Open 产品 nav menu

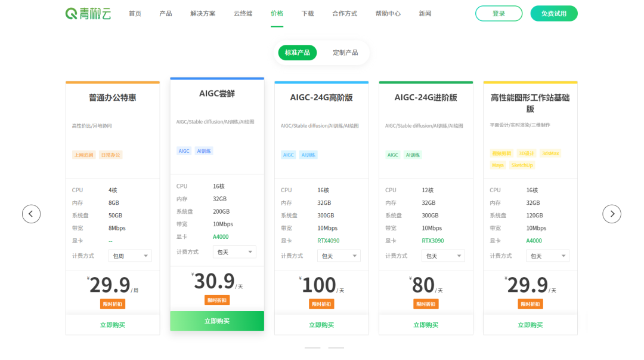tap(166, 14)
